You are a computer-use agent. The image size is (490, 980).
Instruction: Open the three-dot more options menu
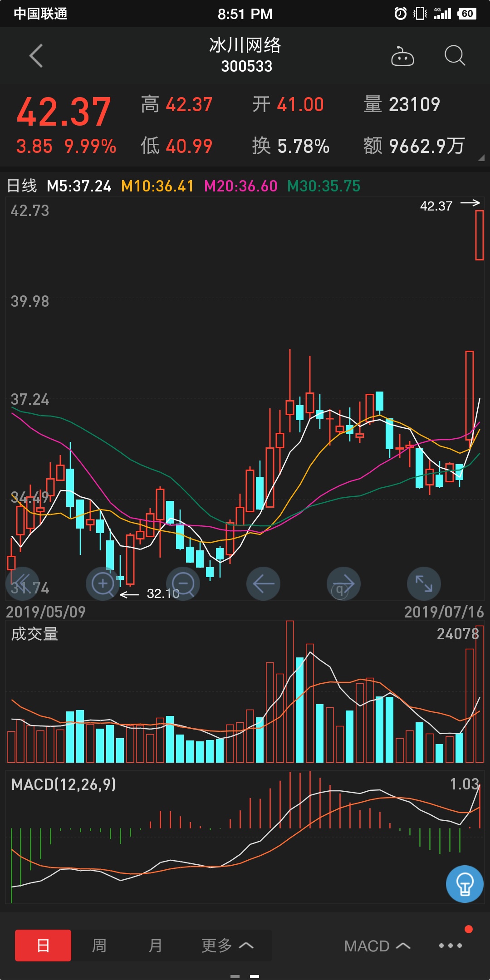pos(450,946)
